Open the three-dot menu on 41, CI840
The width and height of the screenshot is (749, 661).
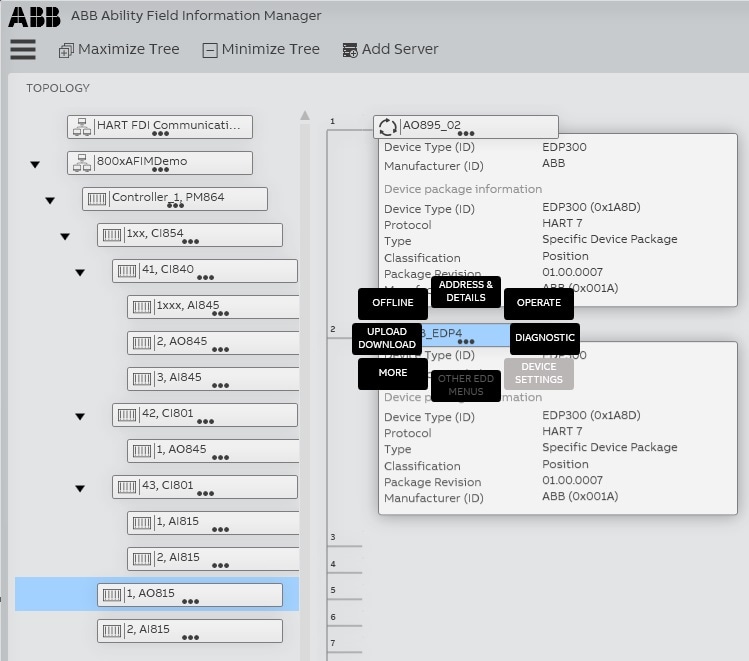[205, 277]
